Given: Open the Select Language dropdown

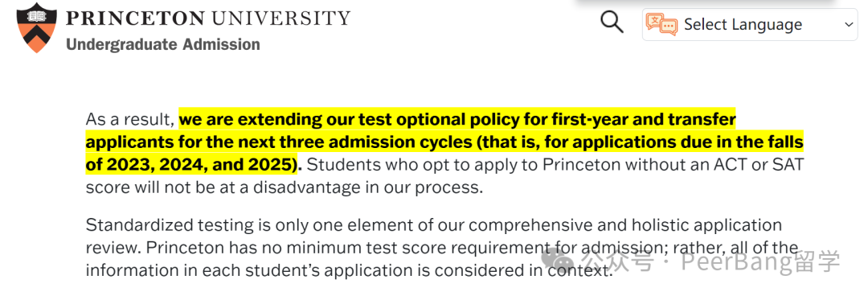Looking at the screenshot, I should [x=750, y=24].
